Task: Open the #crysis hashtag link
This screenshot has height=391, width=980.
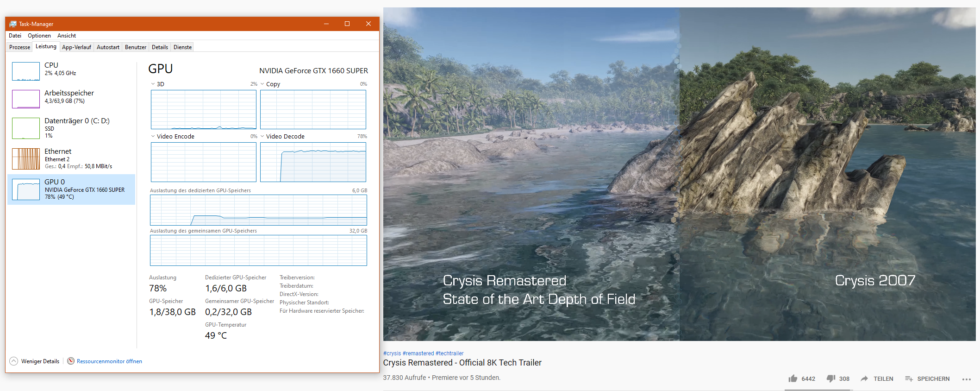Action: point(392,353)
